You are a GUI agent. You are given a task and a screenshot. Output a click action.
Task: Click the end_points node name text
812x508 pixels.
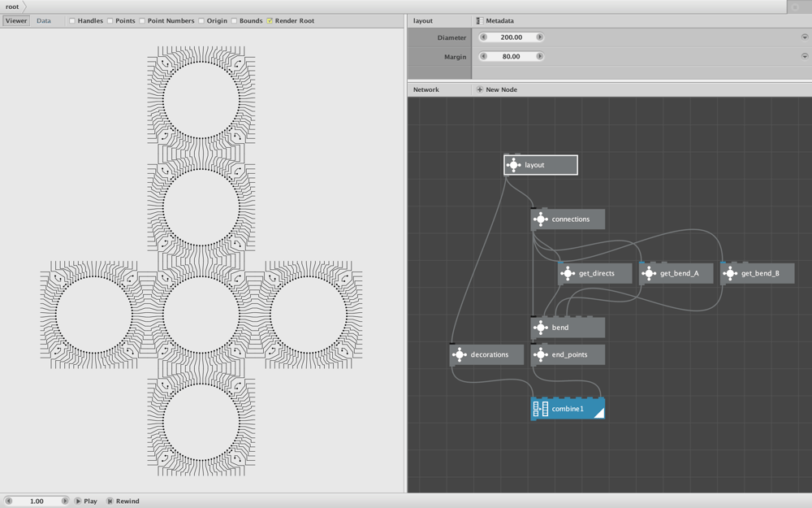[x=570, y=354]
